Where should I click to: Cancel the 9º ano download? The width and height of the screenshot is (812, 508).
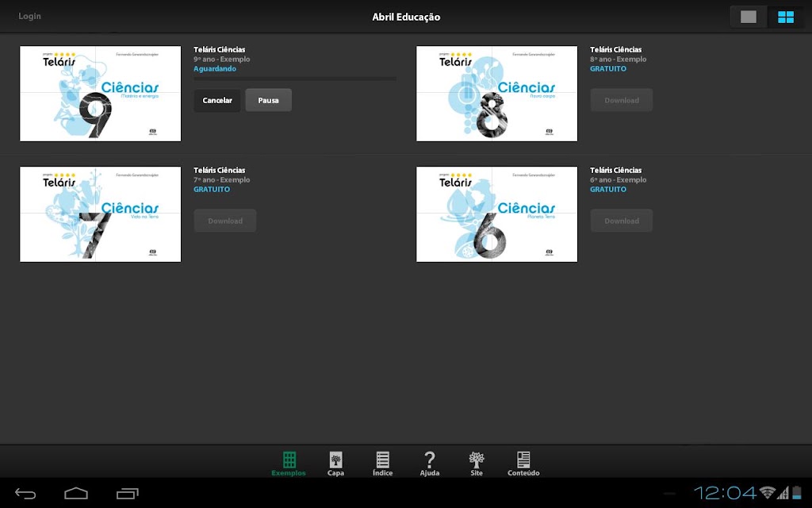pyautogui.click(x=217, y=100)
